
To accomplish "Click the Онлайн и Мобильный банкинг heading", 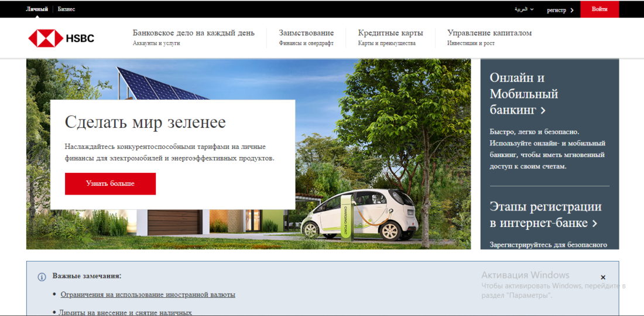I will [523, 94].
